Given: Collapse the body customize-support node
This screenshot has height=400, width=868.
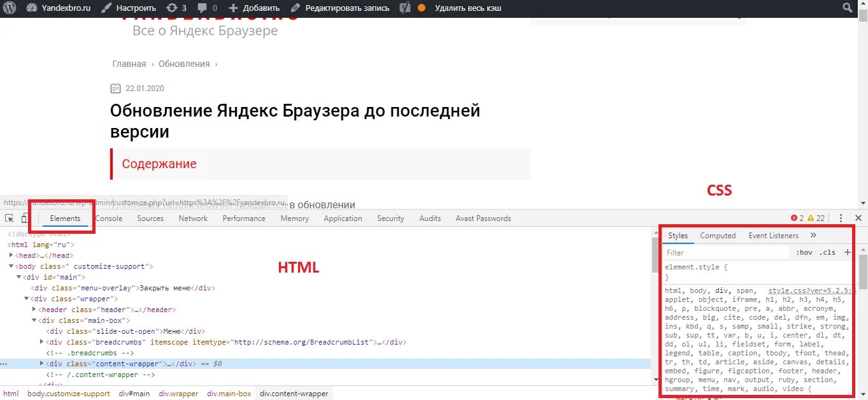Looking at the screenshot, I should [x=11, y=266].
